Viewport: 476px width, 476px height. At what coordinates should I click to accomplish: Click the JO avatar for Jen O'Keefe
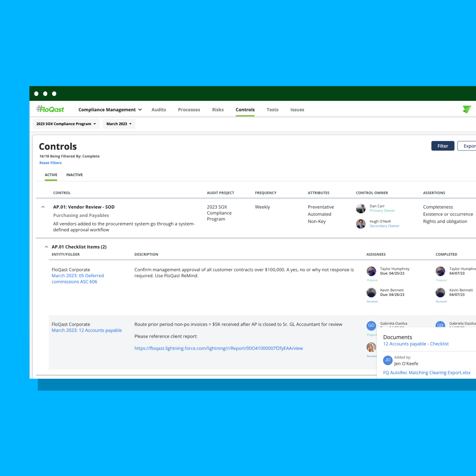(388, 360)
